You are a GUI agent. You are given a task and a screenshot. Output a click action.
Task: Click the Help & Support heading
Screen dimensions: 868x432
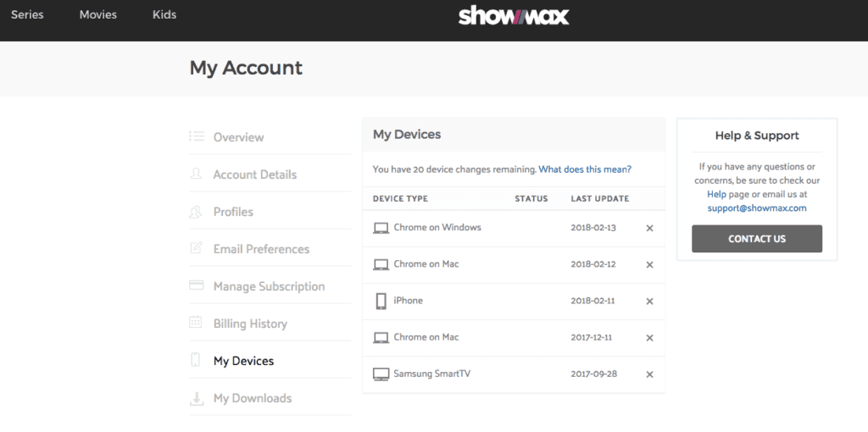[x=757, y=136]
